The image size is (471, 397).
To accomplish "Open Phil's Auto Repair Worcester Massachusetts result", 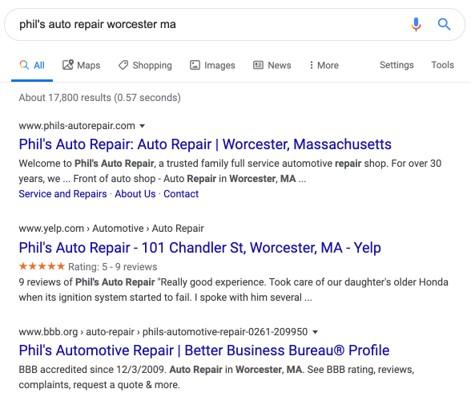I will tap(205, 144).
